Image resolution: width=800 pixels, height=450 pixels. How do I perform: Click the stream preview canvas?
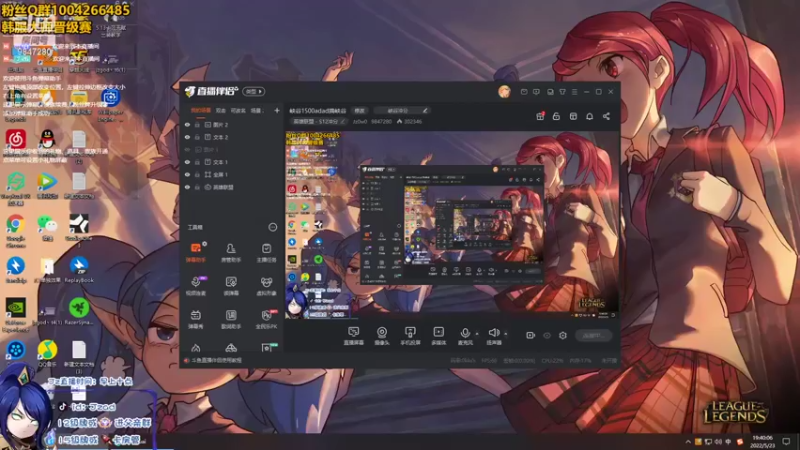(x=452, y=225)
